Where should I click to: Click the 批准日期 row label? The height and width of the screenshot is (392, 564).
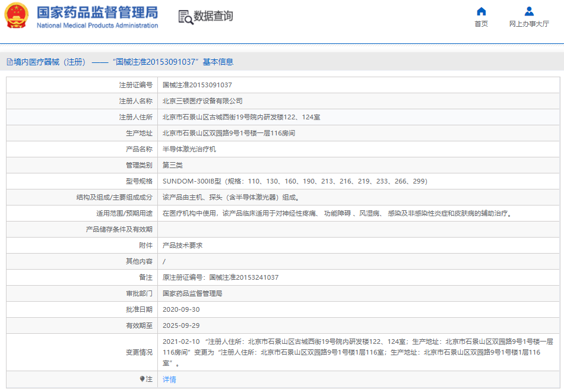(139, 309)
